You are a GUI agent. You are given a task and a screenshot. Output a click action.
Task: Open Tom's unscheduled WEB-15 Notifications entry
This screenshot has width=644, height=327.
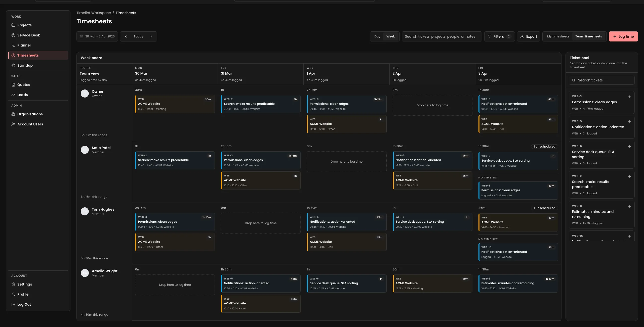(518, 252)
